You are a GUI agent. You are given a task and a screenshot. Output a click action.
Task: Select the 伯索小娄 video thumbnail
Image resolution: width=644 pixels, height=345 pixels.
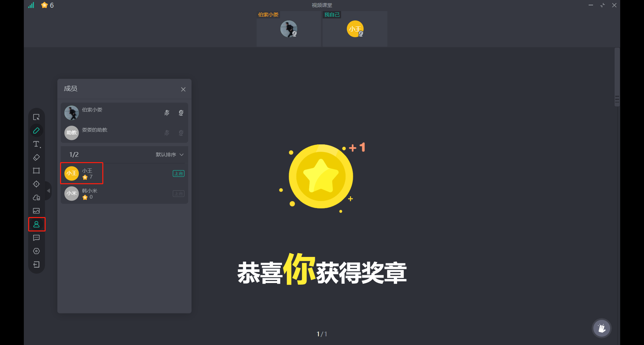[288, 29]
